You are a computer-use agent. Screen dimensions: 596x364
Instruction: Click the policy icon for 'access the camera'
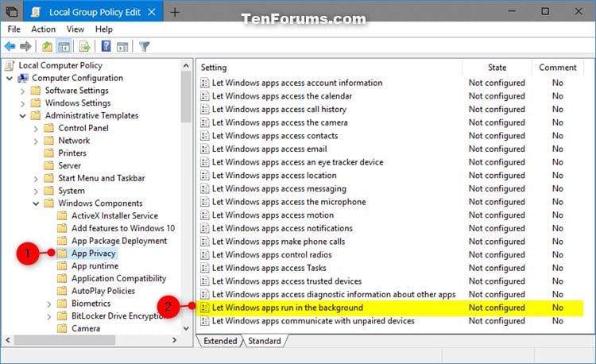coord(204,122)
